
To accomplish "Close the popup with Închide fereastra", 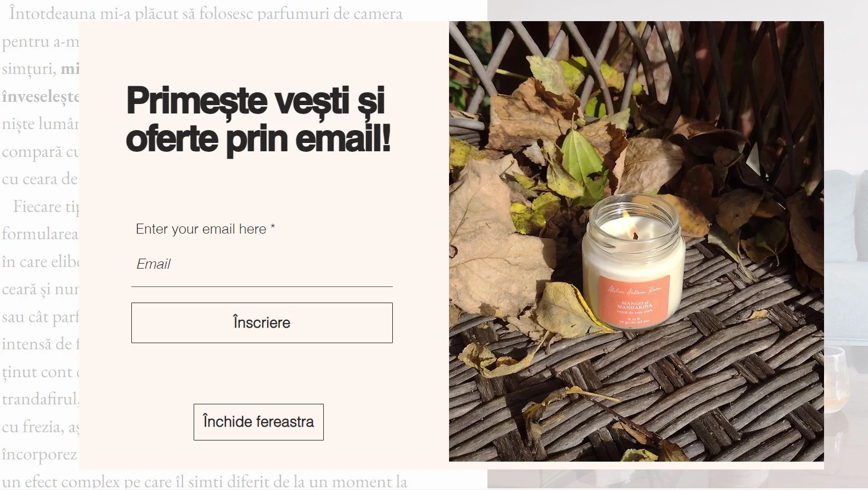I will point(258,422).
